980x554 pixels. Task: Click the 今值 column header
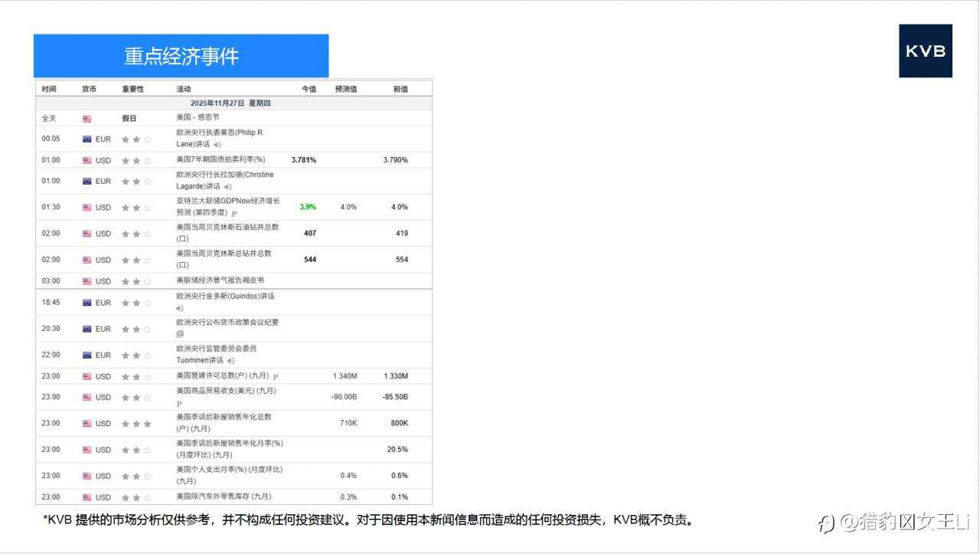[x=309, y=89]
